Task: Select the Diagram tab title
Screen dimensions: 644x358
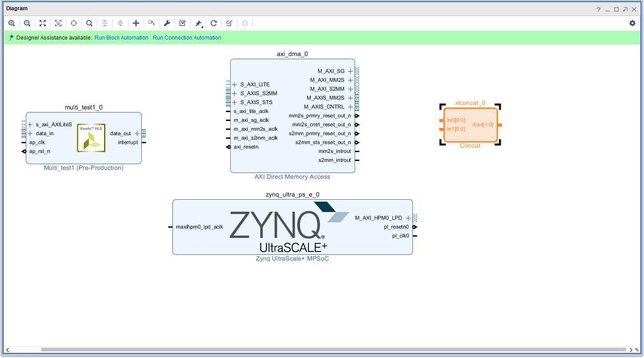Action: point(17,8)
